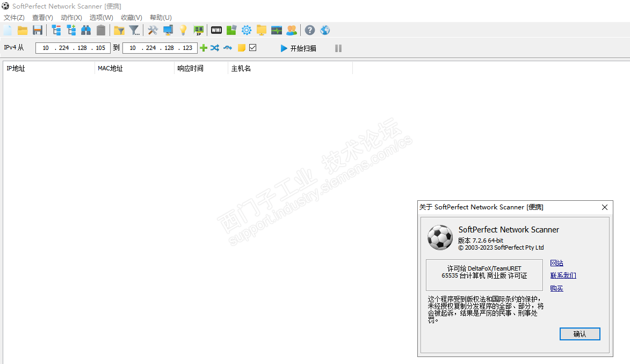The width and height of the screenshot is (630, 364).
Task: Click the 联系我们 link
Action: [x=563, y=275]
